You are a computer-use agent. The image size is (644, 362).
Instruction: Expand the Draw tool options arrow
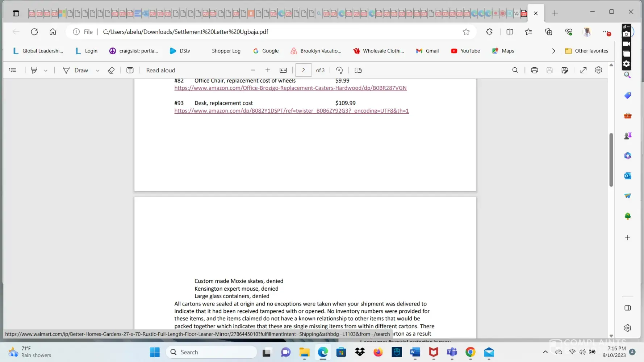coord(97,71)
